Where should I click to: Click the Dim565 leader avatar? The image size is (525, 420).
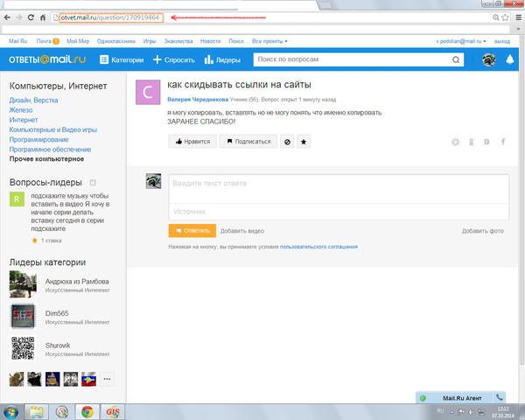click(22, 315)
